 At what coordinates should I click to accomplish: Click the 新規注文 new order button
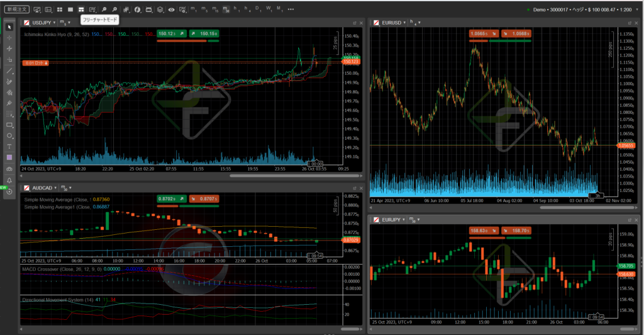coord(16,10)
